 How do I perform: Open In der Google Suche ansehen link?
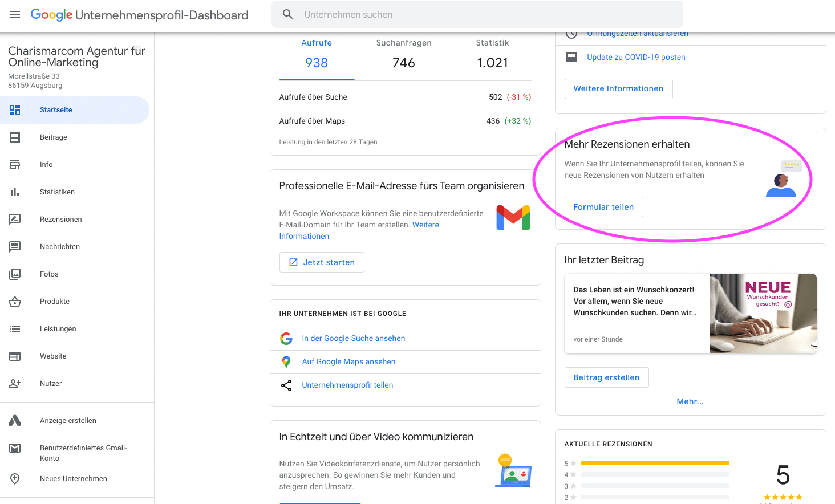click(354, 339)
